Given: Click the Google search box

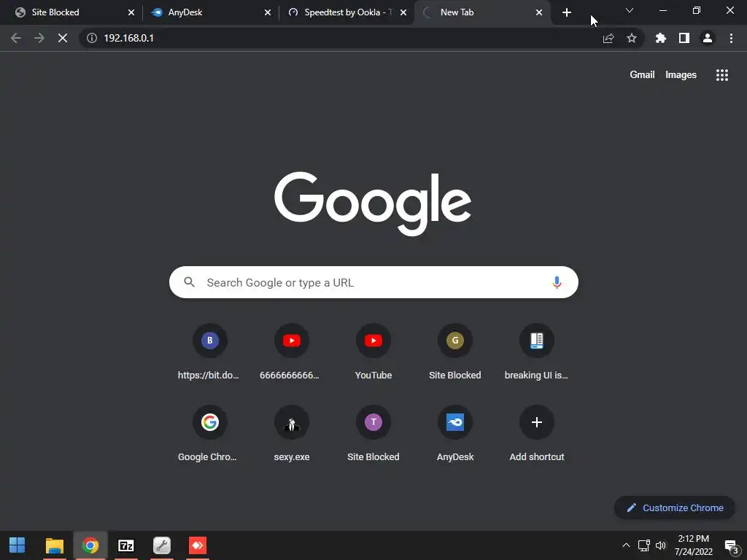Looking at the screenshot, I should [373, 282].
